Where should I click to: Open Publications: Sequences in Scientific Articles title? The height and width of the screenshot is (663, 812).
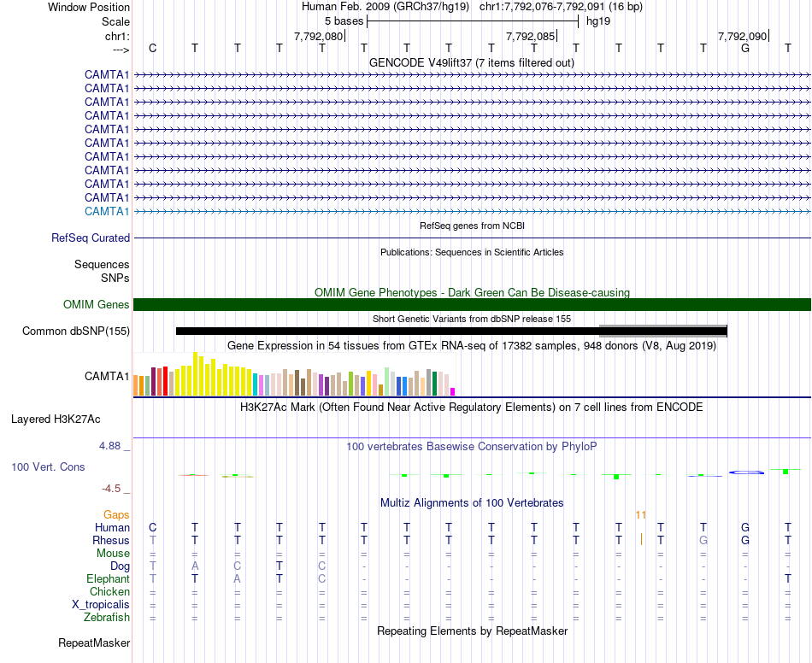(x=472, y=252)
